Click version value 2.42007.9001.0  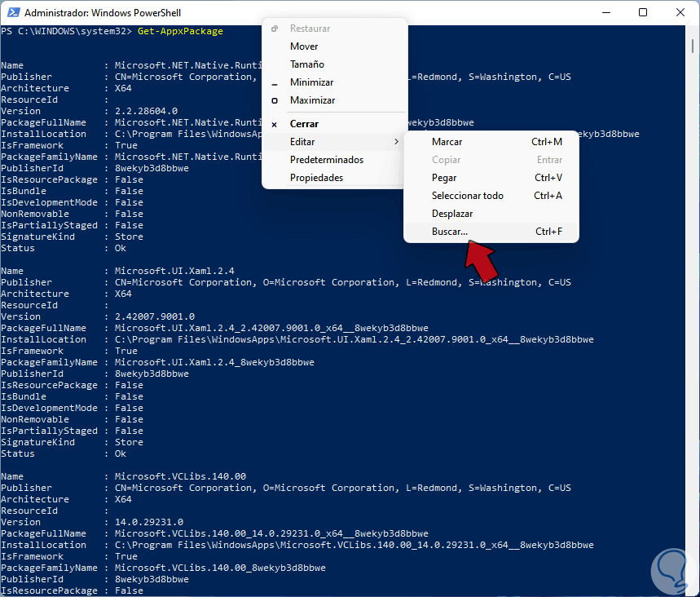(x=155, y=316)
